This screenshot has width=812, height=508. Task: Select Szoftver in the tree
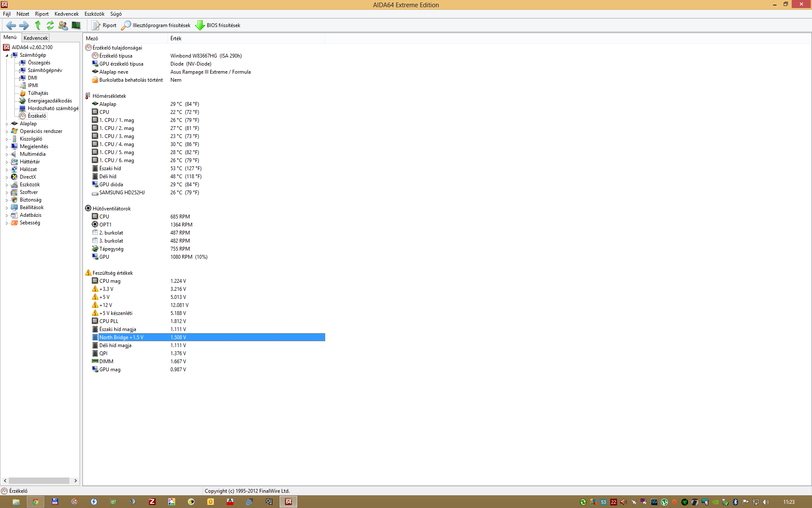pyautogui.click(x=29, y=192)
